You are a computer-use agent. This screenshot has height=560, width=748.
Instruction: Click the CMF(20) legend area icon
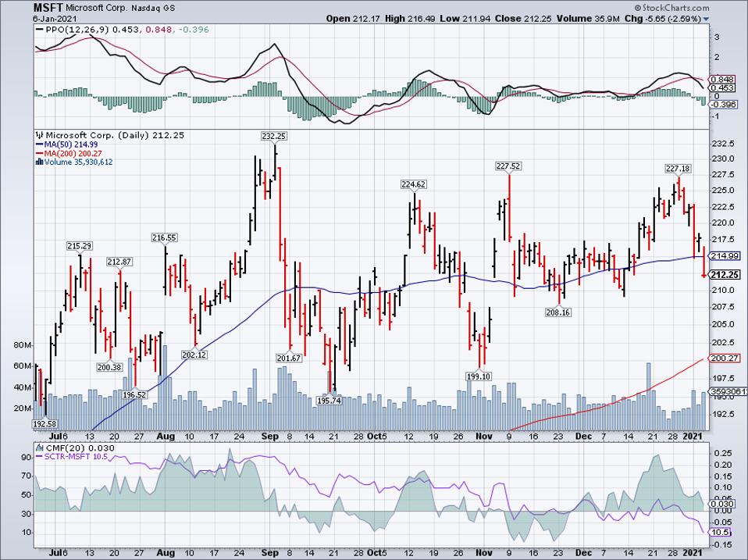[40, 448]
